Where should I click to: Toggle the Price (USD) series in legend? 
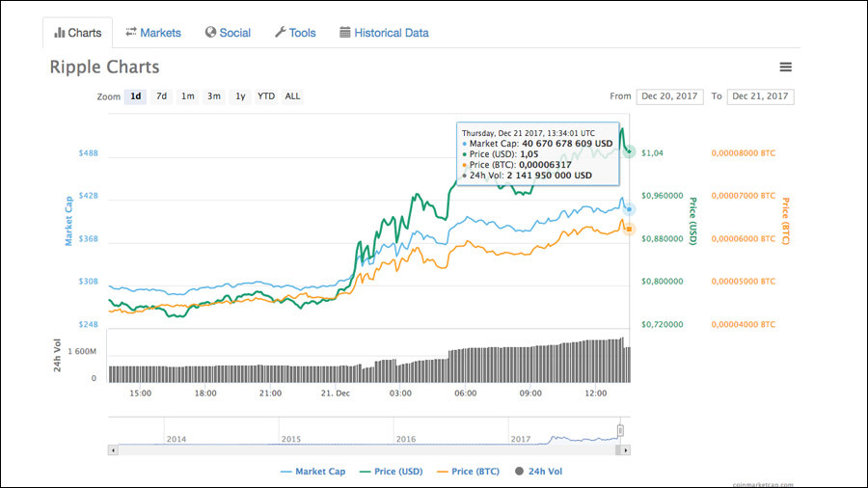[392, 472]
